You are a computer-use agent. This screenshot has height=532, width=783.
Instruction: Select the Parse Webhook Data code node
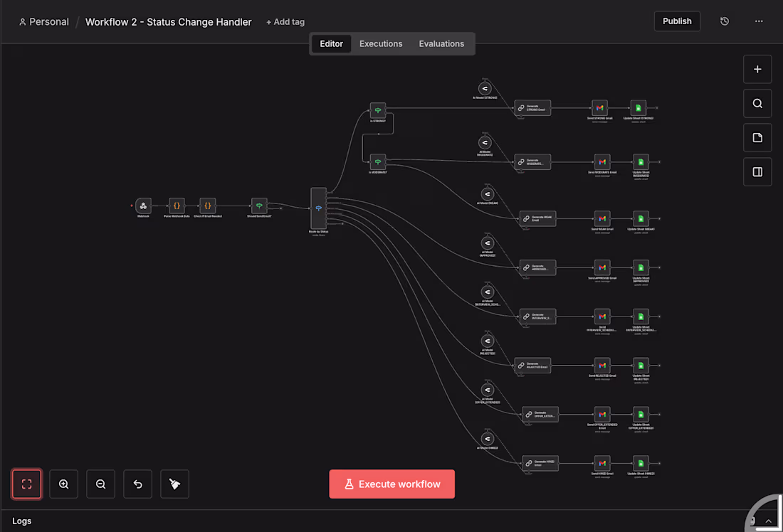pos(177,206)
